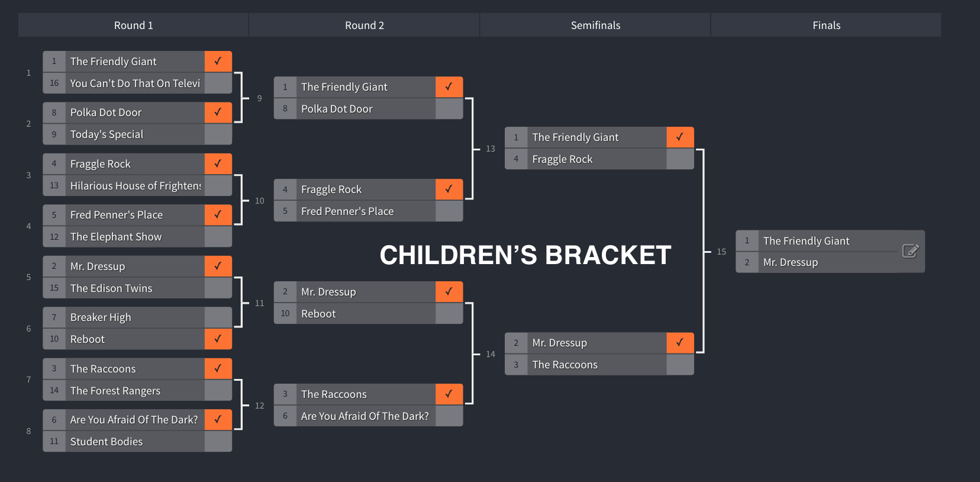Click the checkmark next to Polka Dot Door in Round 1

click(218, 113)
